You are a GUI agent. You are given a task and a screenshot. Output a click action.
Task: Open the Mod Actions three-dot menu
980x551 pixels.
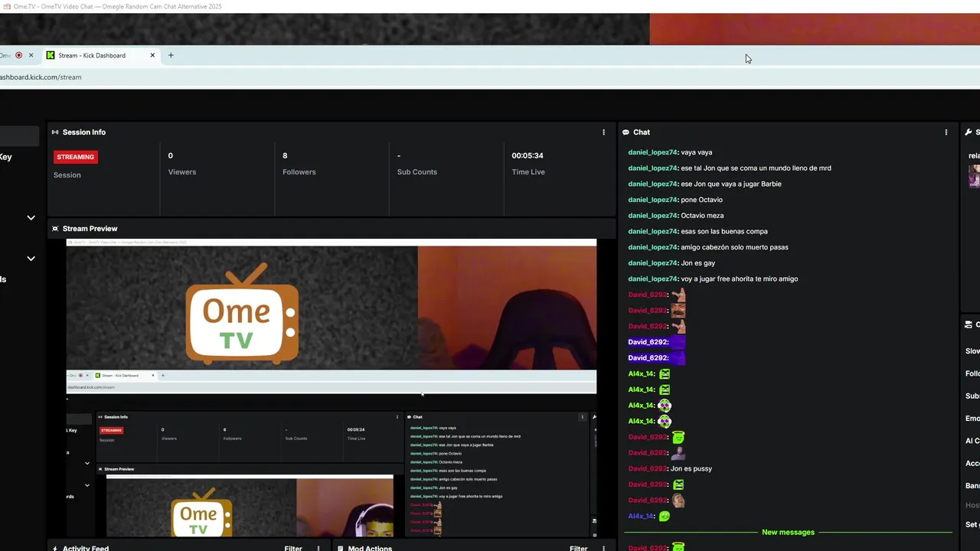coord(603,548)
